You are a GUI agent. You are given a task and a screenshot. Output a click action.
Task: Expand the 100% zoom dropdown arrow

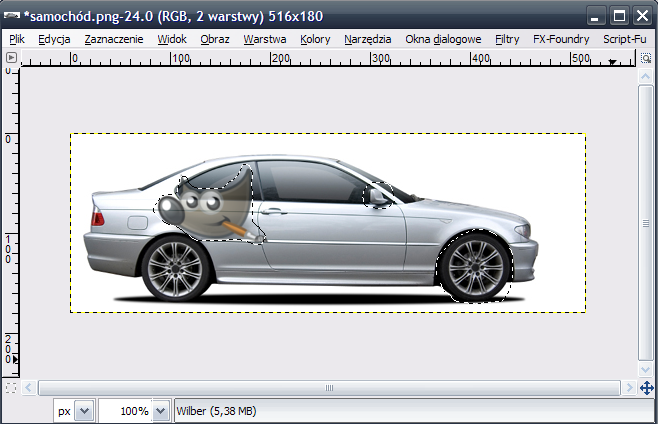click(161, 411)
